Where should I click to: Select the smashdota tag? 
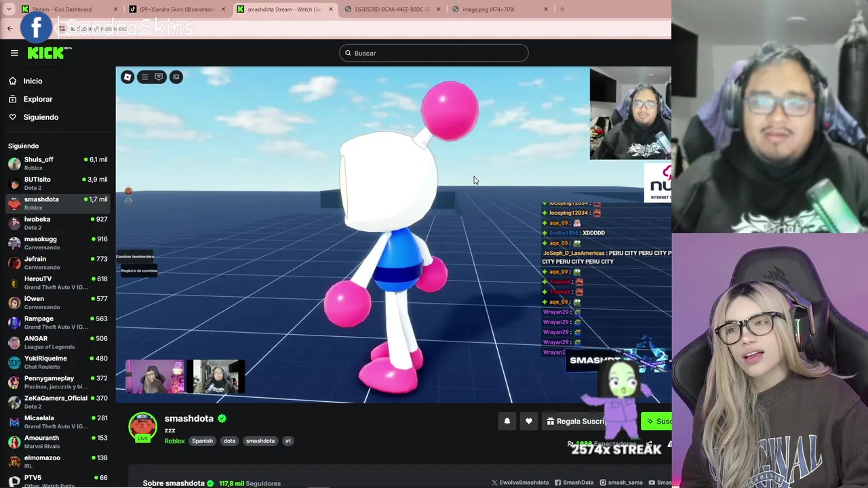pyautogui.click(x=260, y=441)
